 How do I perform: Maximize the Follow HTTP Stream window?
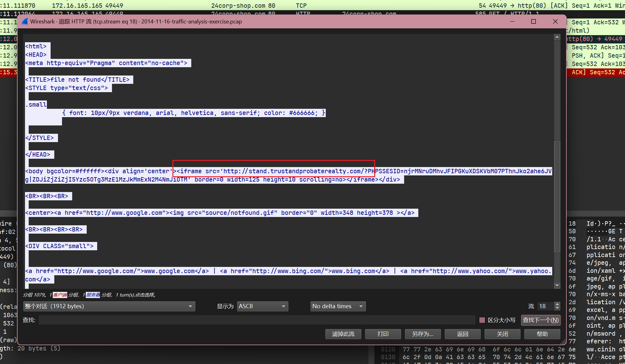[533, 22]
